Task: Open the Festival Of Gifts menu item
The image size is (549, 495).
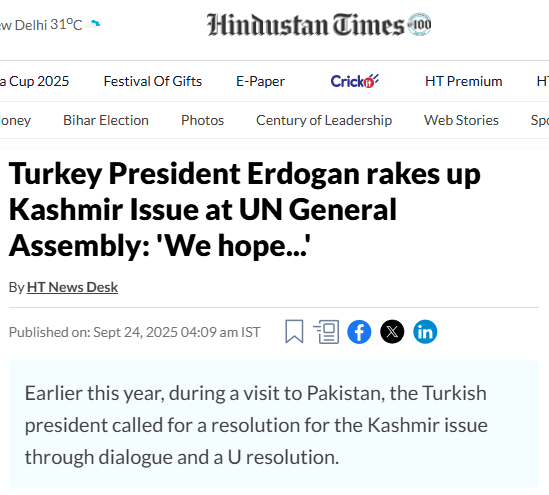Action: click(153, 81)
